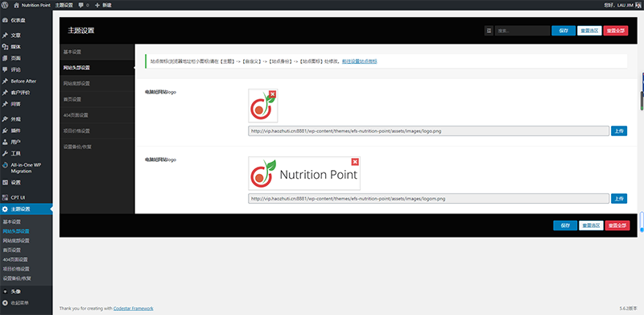This screenshot has height=315, width=644.
Task: Click the top blue 保存 save button
Action: [x=563, y=31]
